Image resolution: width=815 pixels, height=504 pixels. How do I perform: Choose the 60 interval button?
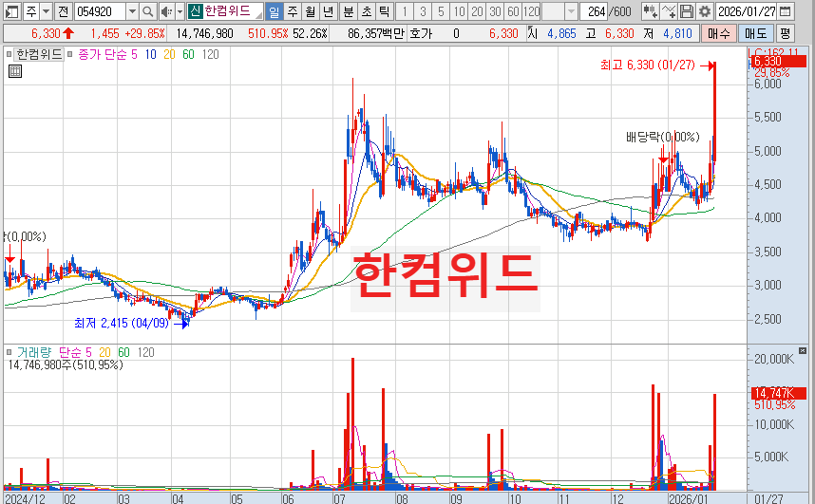pos(514,10)
